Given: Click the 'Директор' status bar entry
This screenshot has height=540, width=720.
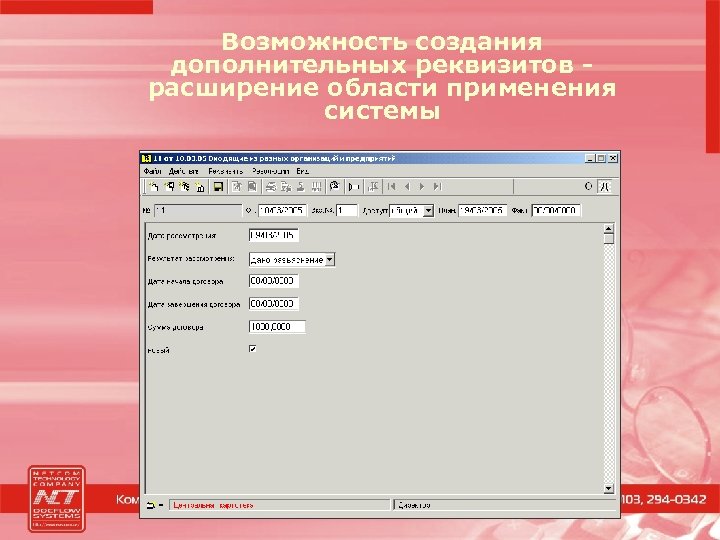Looking at the screenshot, I should pos(414,505).
